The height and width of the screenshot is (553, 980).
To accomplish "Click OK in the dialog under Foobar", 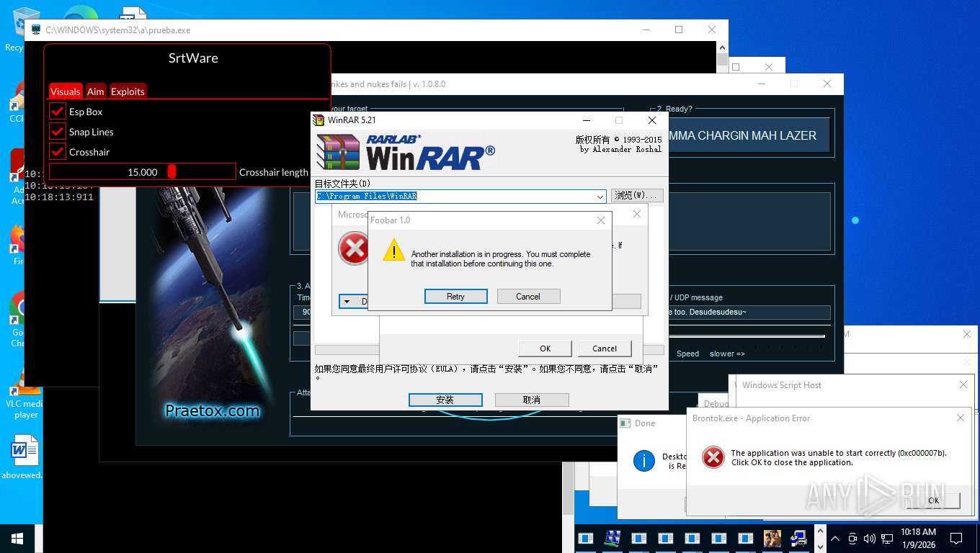I will [545, 349].
